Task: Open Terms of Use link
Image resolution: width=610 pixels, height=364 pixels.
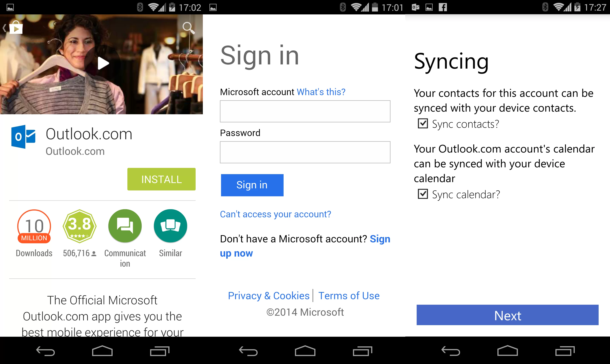Action: click(x=349, y=296)
